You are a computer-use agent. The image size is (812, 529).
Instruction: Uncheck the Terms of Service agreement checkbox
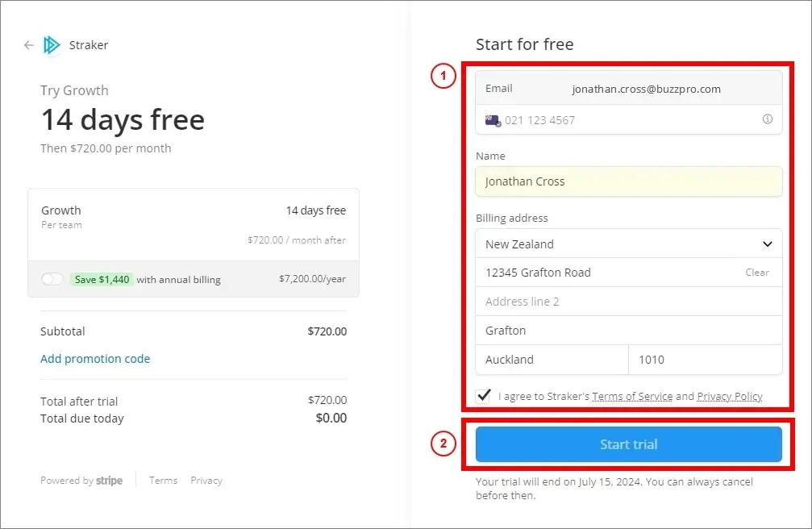(x=484, y=396)
